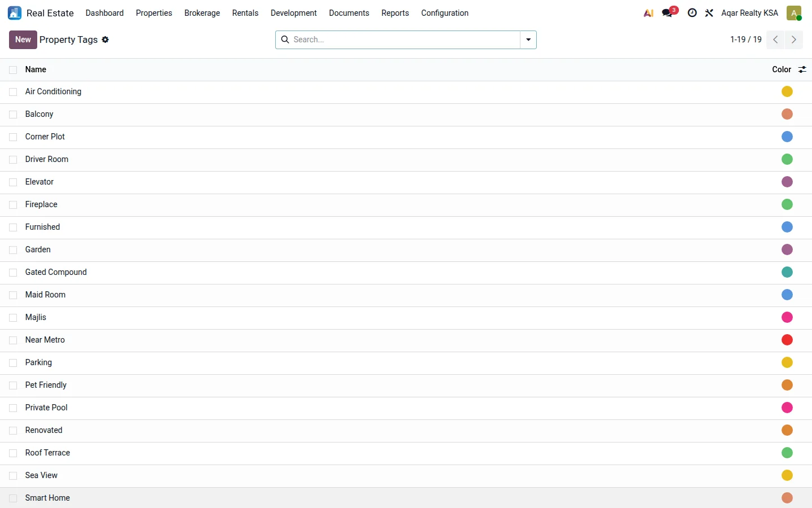Screen dimensions: 812x508
Task: Click the teal color dot for Gated Compound
Action: tap(787, 272)
